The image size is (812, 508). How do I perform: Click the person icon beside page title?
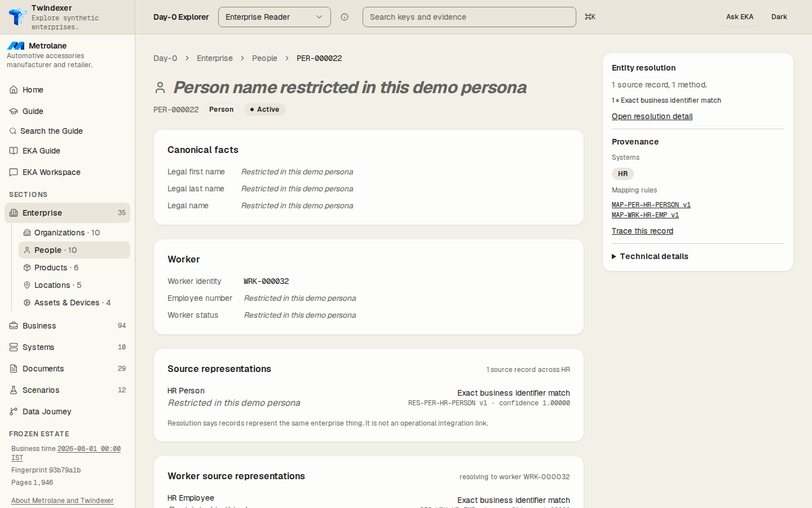coord(160,87)
